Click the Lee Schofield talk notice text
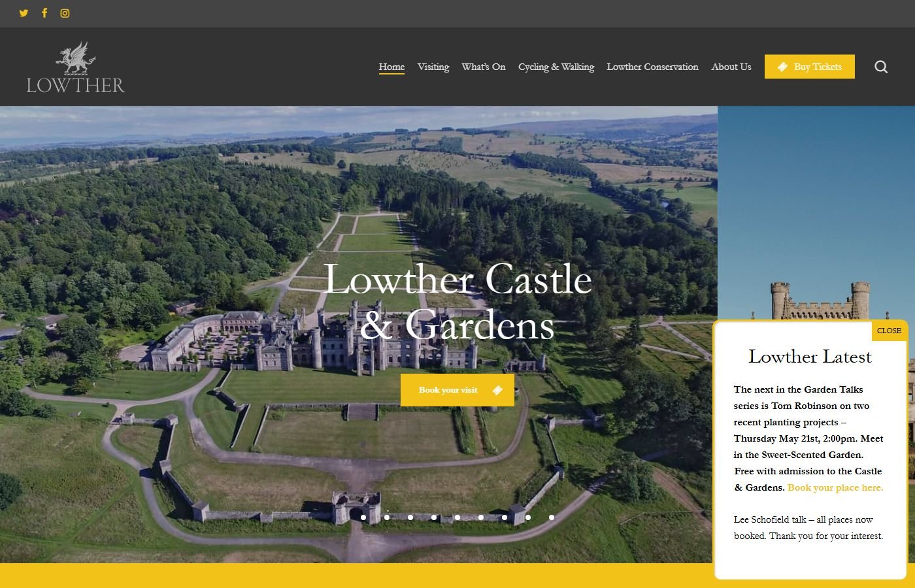Screen dimensions: 915x588 tap(808, 528)
